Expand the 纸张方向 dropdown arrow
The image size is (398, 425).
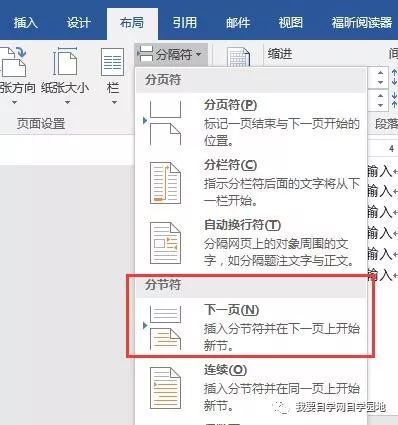pos(14,102)
